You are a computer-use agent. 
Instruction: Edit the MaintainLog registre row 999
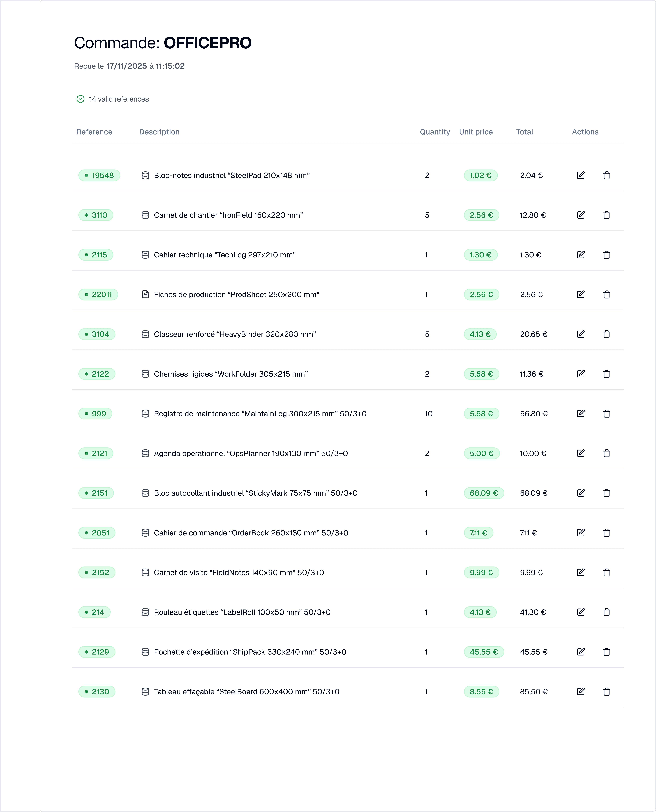pos(581,413)
